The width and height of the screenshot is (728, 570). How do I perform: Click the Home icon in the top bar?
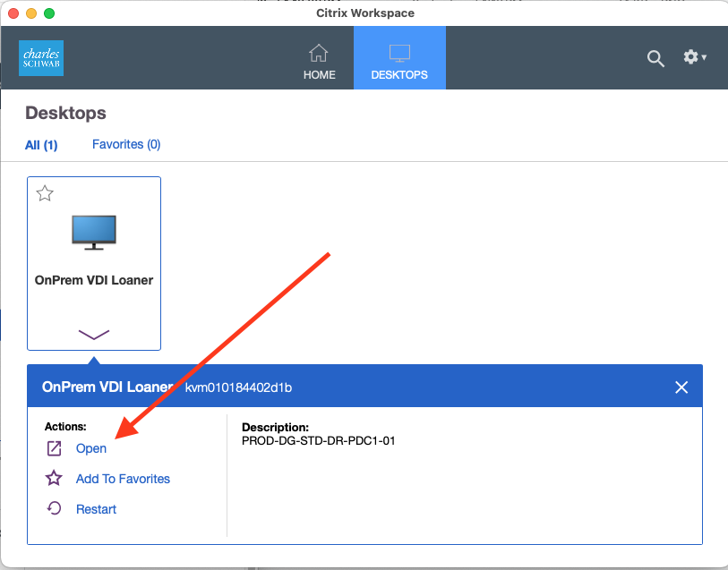[x=319, y=52]
